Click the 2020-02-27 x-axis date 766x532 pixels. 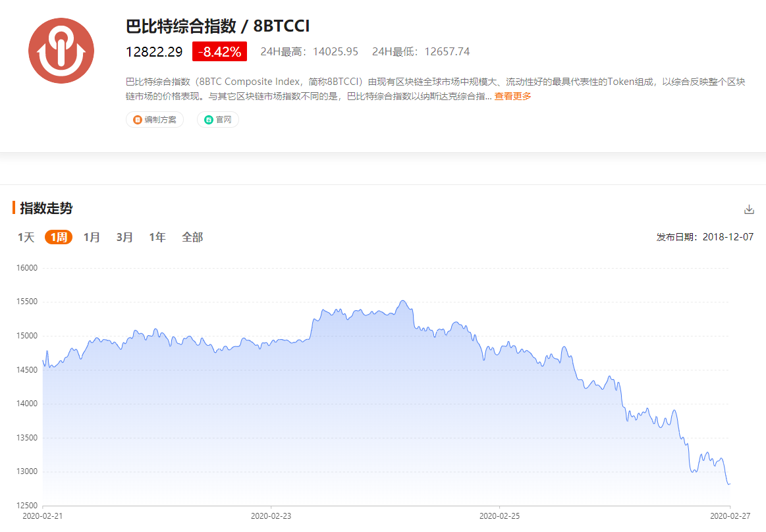point(730,516)
